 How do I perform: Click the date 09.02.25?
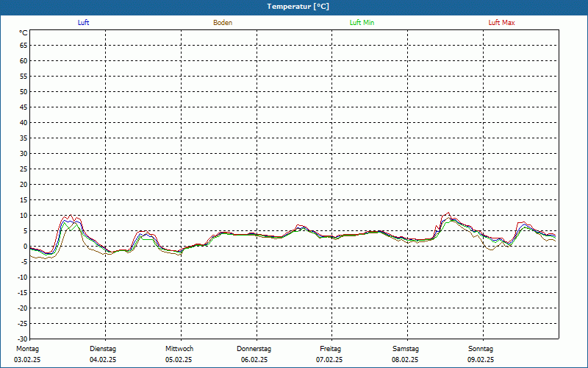[x=481, y=360]
